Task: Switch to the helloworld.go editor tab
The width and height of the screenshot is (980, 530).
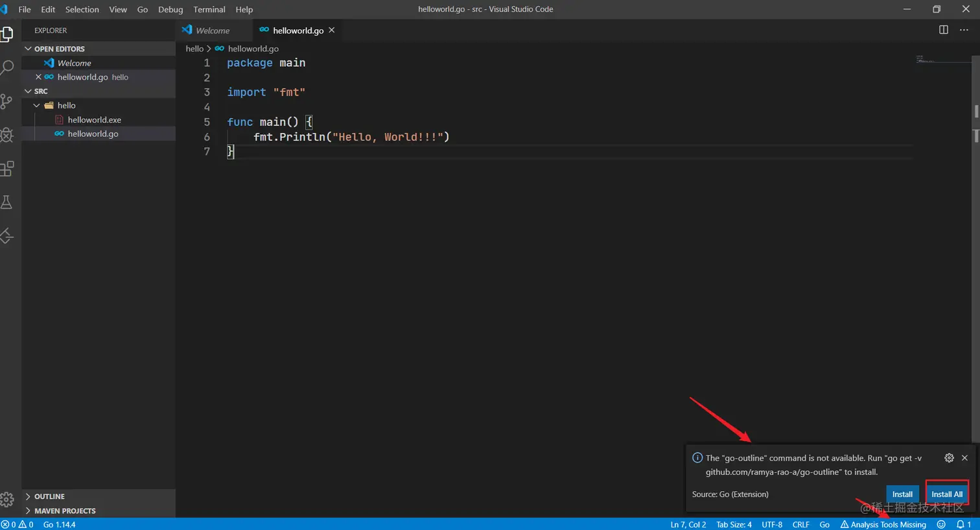Action: pyautogui.click(x=297, y=30)
